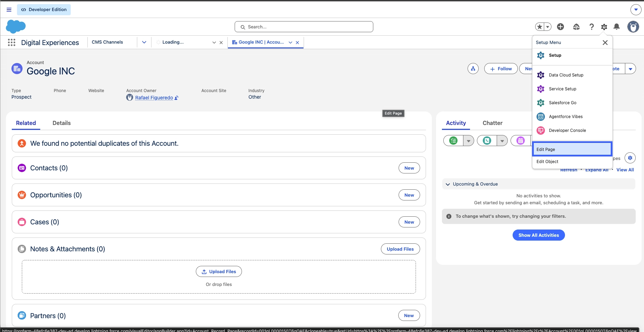Close the Loading tab
This screenshot has height=332, width=644.
point(221,43)
